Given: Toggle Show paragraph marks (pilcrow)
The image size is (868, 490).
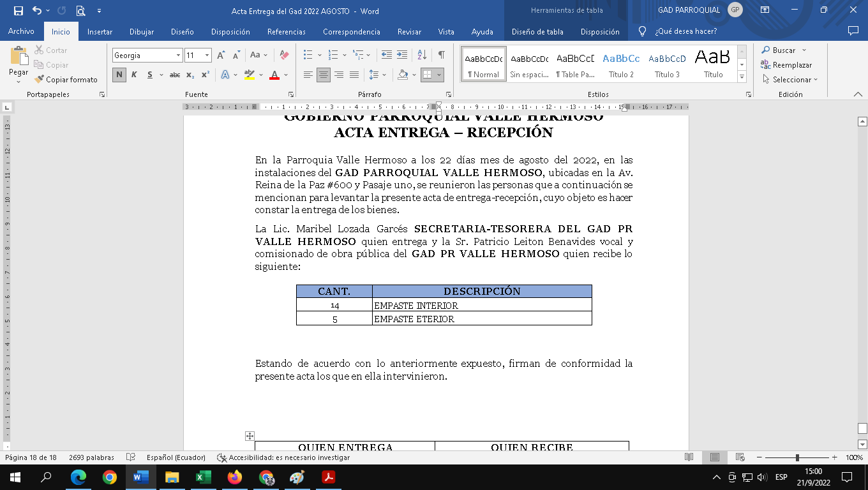Looking at the screenshot, I should [441, 56].
